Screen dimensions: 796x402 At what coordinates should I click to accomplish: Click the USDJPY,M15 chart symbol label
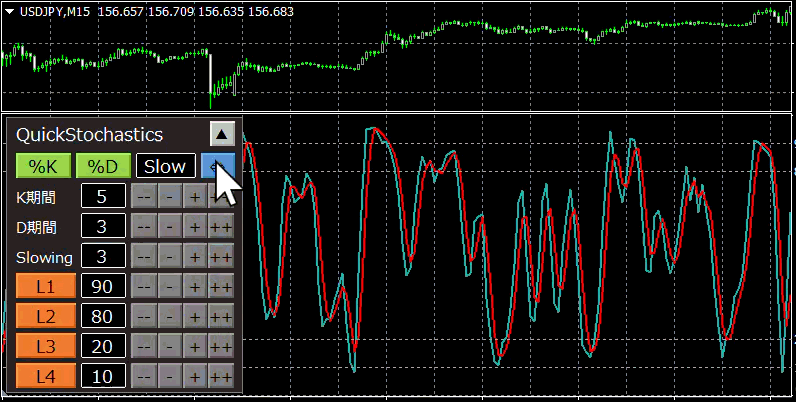55,12
